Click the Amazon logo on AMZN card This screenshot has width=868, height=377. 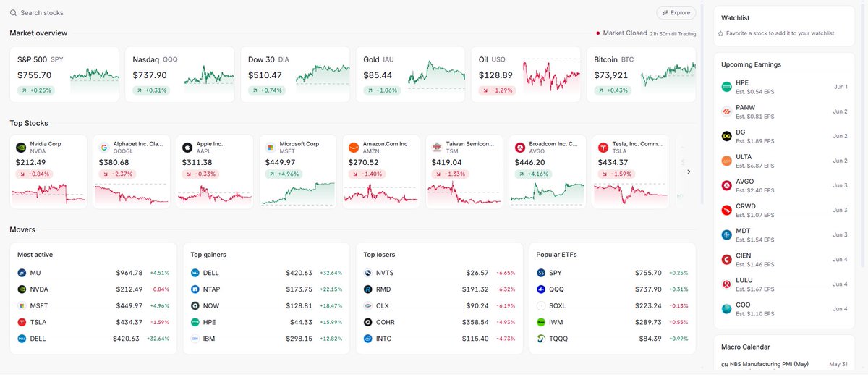(x=354, y=147)
